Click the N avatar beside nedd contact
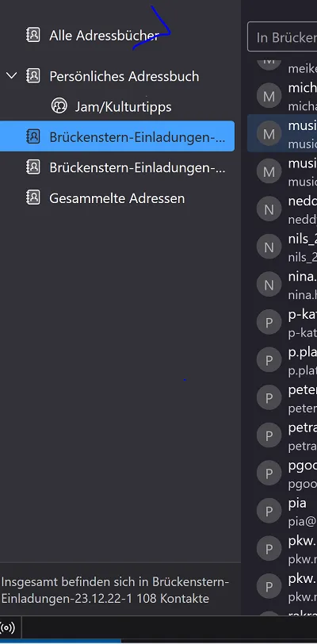The width and height of the screenshot is (317, 644). [x=269, y=209]
